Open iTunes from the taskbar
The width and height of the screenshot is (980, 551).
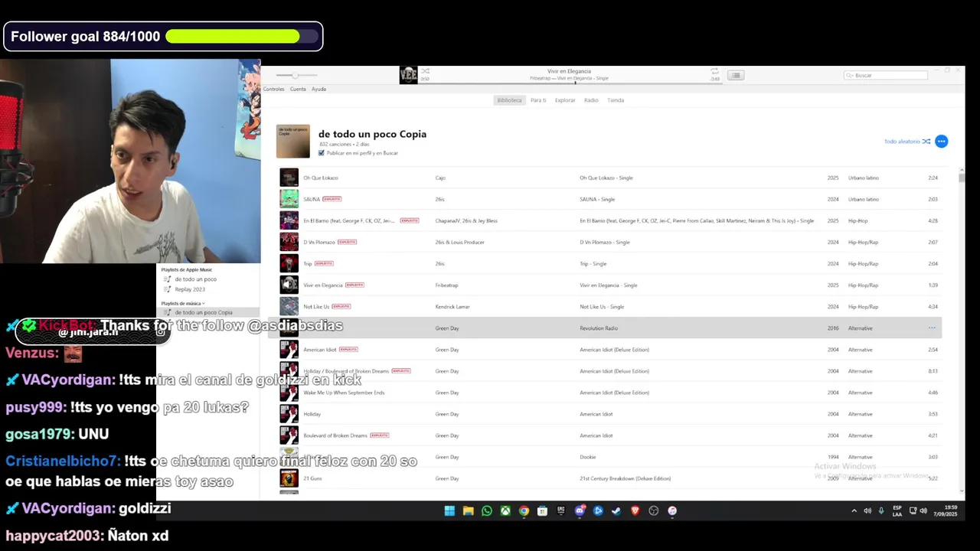(x=672, y=511)
